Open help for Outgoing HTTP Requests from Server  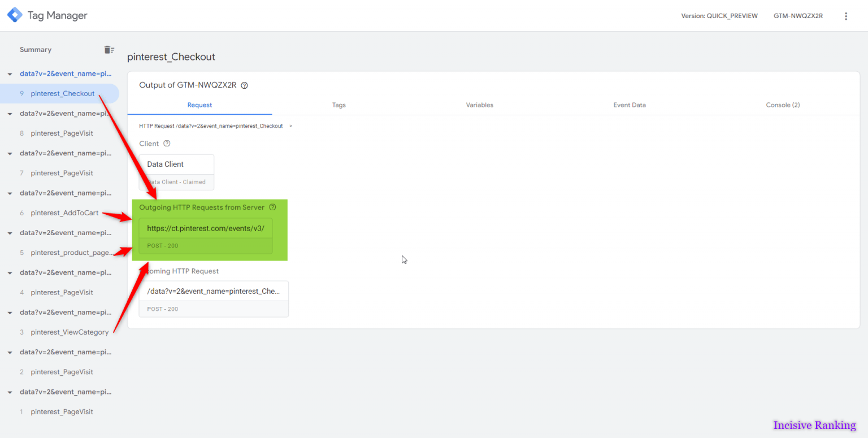[x=273, y=207]
